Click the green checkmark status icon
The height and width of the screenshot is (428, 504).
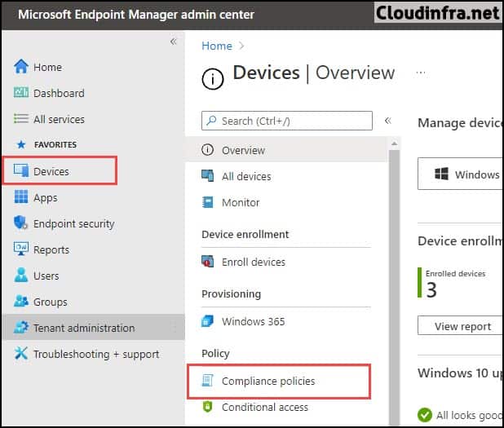425,415
